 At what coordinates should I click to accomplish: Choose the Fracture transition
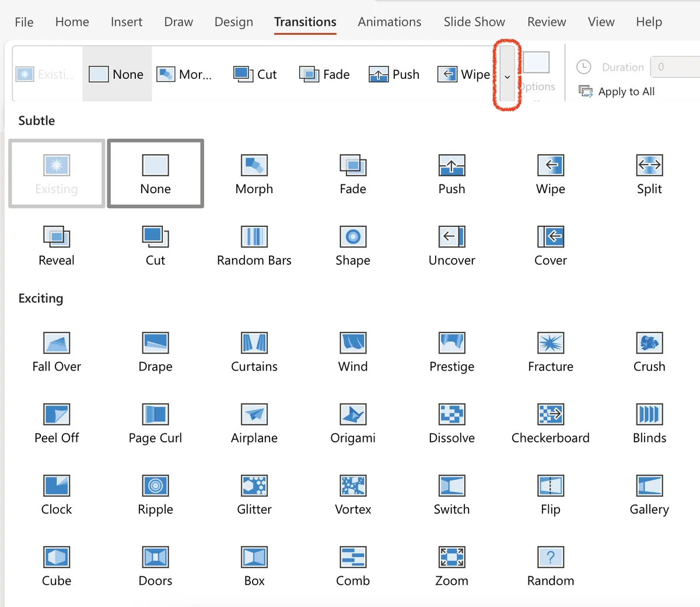(551, 352)
